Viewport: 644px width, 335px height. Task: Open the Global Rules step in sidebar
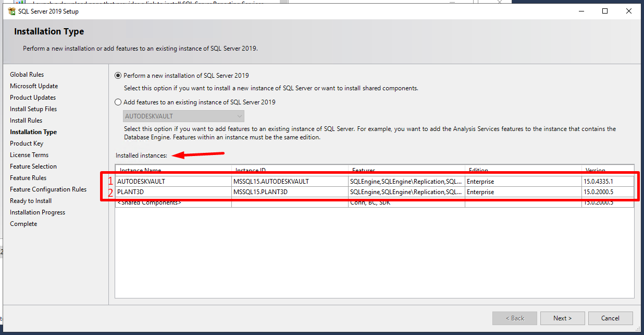coord(27,74)
